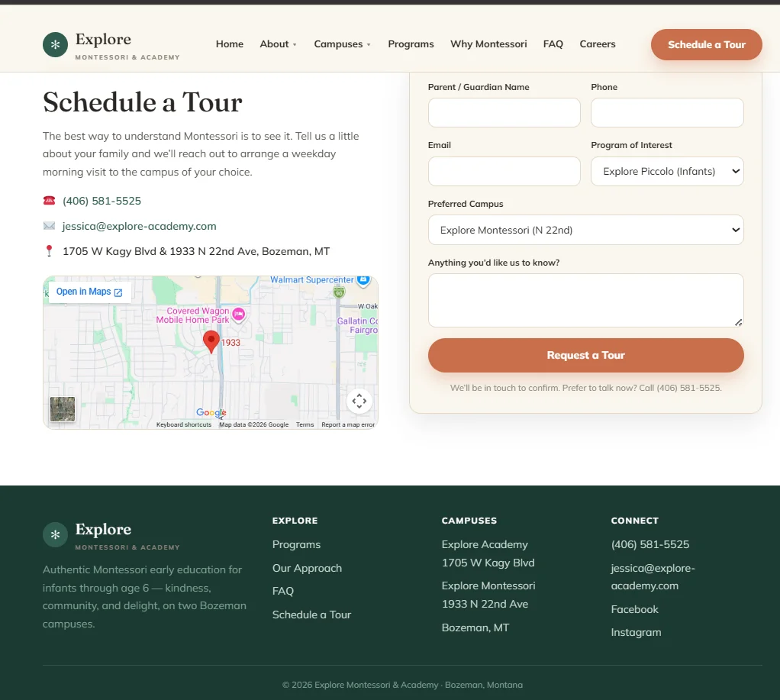
Task: Click the red telephone icon
Action: (49, 201)
